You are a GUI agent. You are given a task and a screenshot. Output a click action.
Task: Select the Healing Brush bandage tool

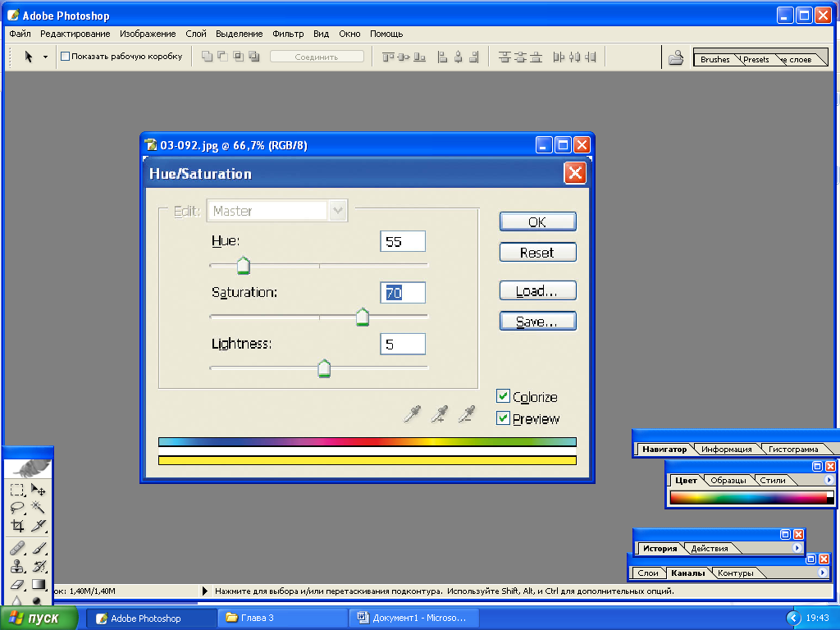click(x=17, y=548)
